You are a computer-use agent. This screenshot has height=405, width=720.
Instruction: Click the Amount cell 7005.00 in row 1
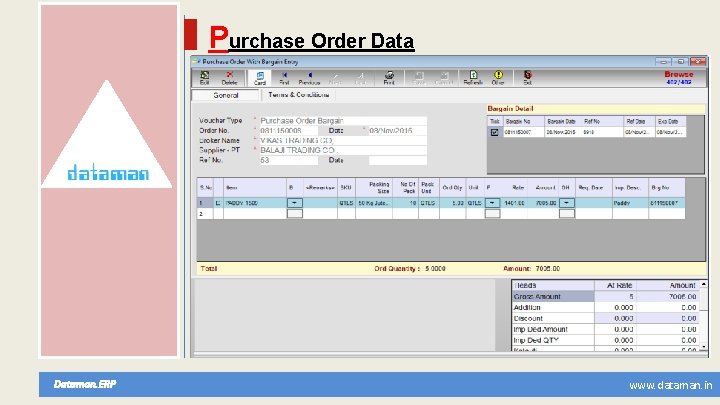[542, 202]
